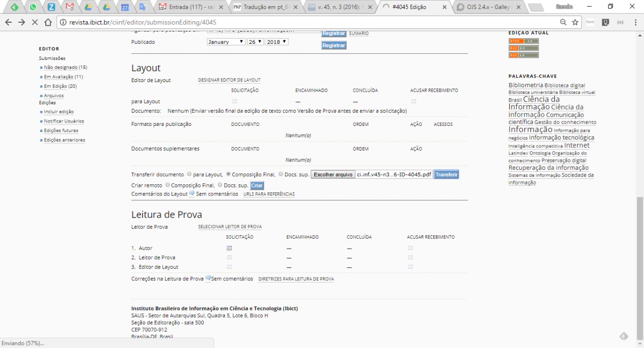Image resolution: width=644 pixels, height=348 pixels.
Task: Select Transferir documento 'Docs. sup.' radio
Action: coord(281,174)
